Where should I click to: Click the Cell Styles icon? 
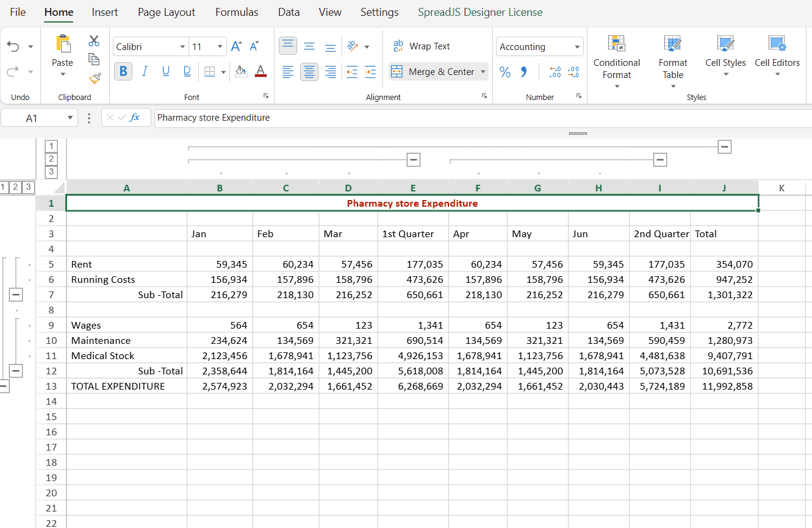[725, 44]
